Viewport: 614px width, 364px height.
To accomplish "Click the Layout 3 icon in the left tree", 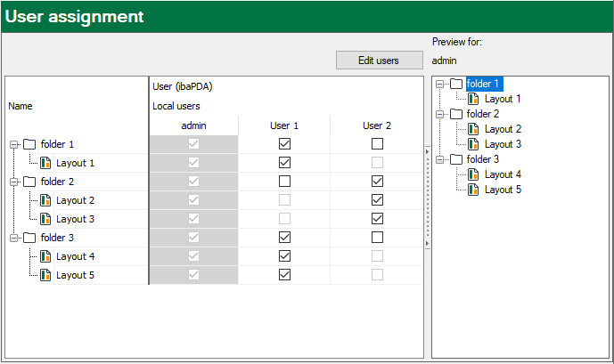I will [46, 219].
